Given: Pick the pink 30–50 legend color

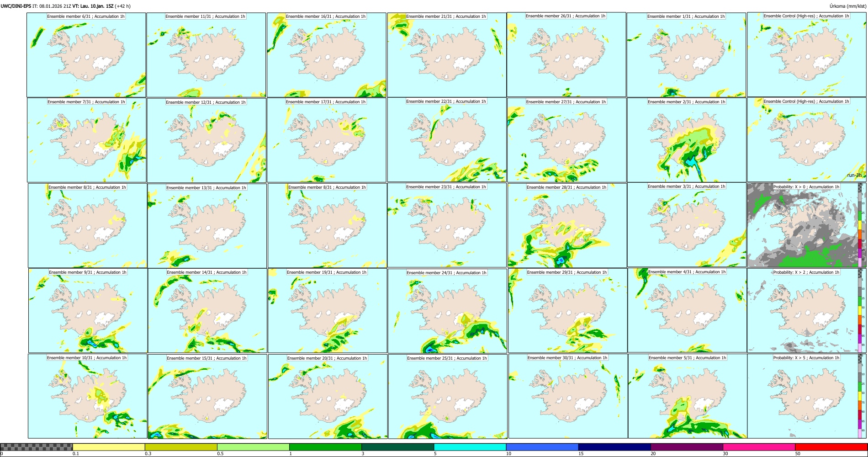Looking at the screenshot, I should tap(759, 447).
